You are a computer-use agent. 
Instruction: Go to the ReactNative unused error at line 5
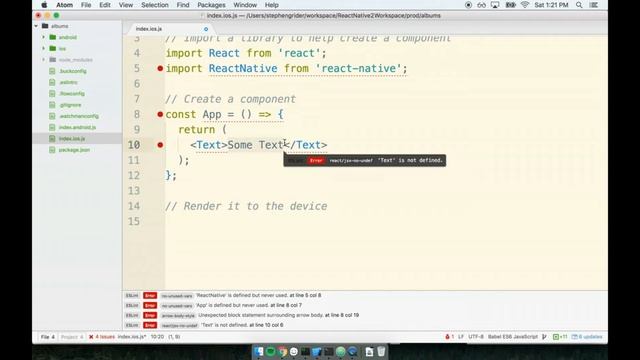258,295
